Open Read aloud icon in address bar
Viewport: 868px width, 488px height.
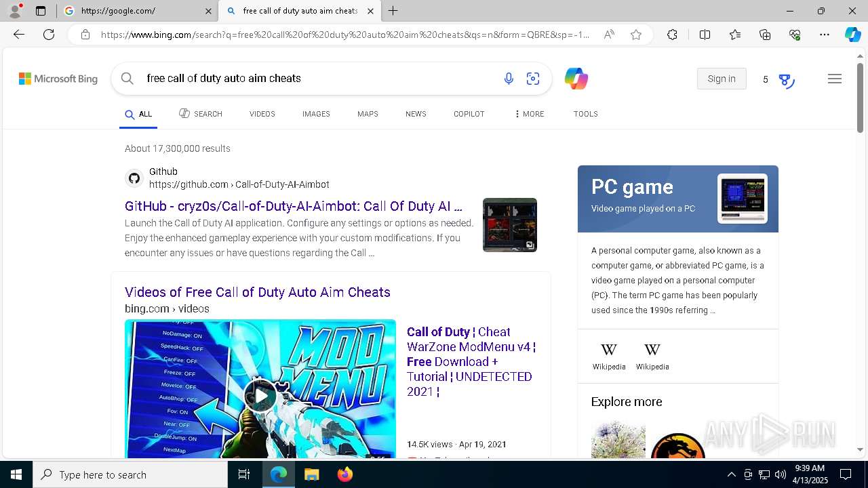pyautogui.click(x=609, y=35)
